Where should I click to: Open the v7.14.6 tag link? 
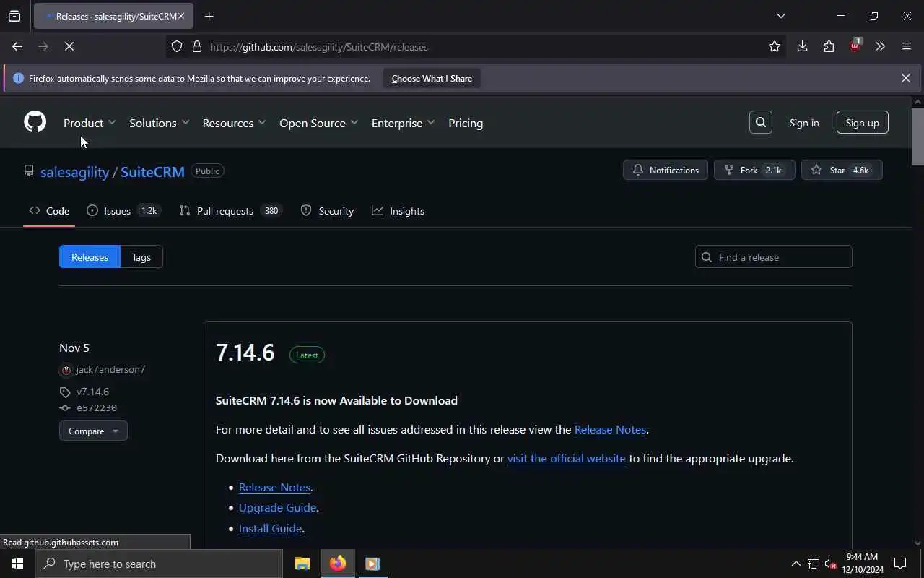tap(92, 392)
